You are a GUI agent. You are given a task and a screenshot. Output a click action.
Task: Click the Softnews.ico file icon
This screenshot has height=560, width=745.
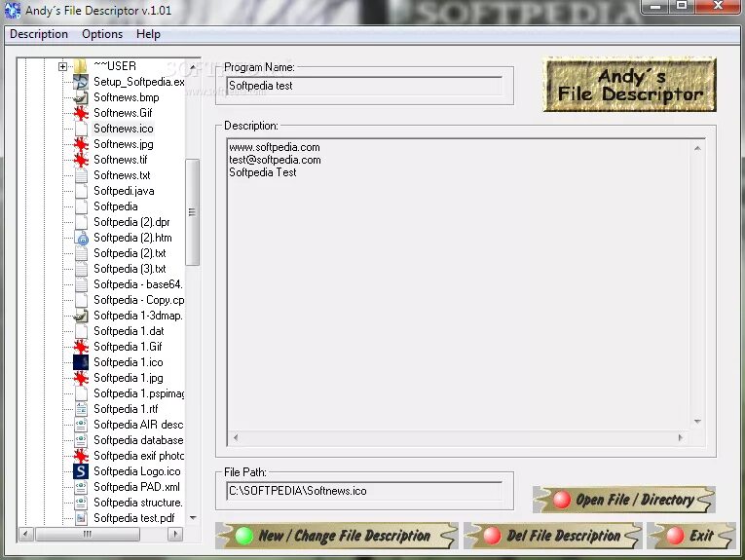(81, 129)
